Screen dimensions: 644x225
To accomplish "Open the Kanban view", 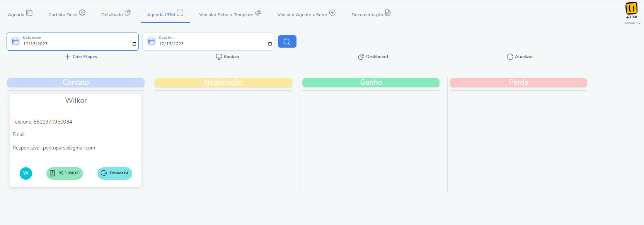I will tap(227, 57).
